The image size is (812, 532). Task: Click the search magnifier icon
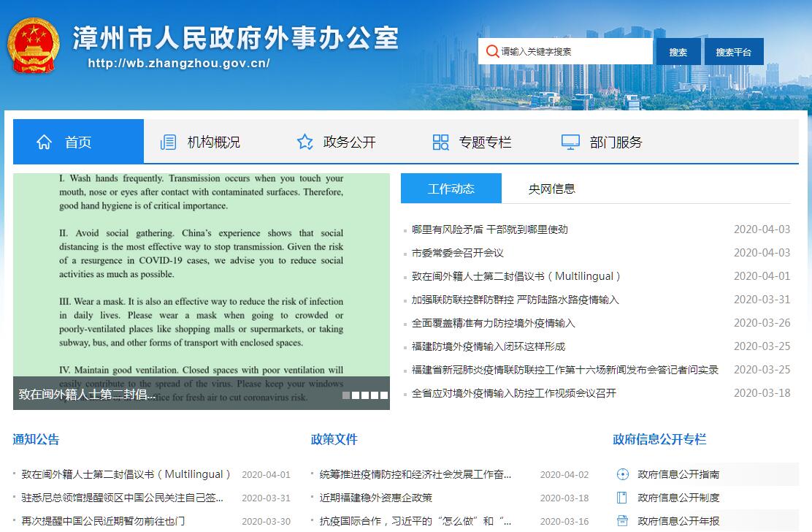tap(492, 51)
